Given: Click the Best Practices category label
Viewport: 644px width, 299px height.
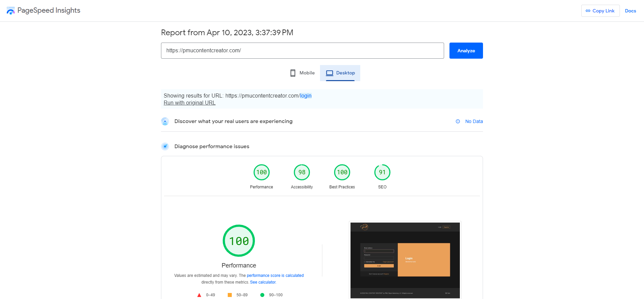Looking at the screenshot, I should pos(342,187).
